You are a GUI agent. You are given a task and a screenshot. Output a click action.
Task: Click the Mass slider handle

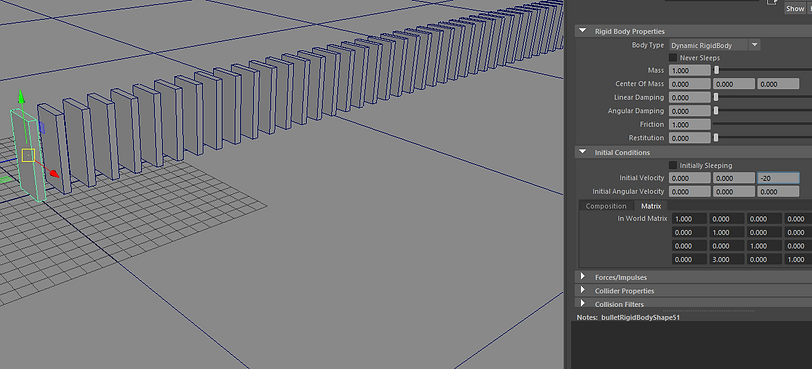tap(717, 70)
